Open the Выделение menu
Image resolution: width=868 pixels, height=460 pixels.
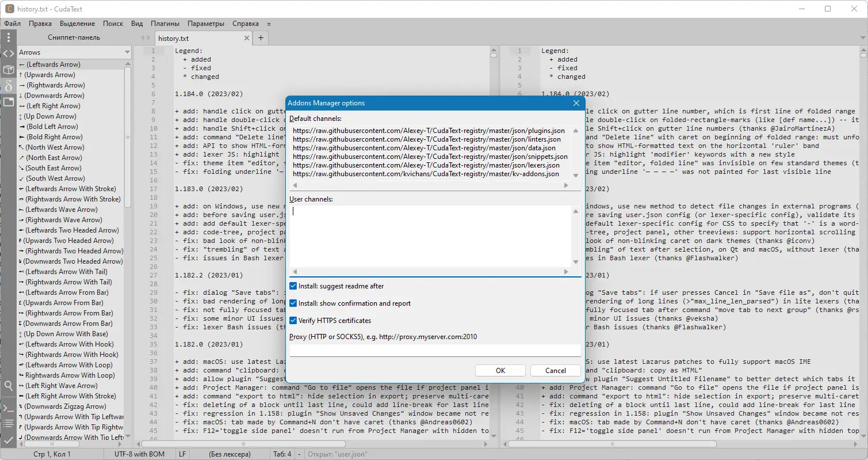point(78,24)
